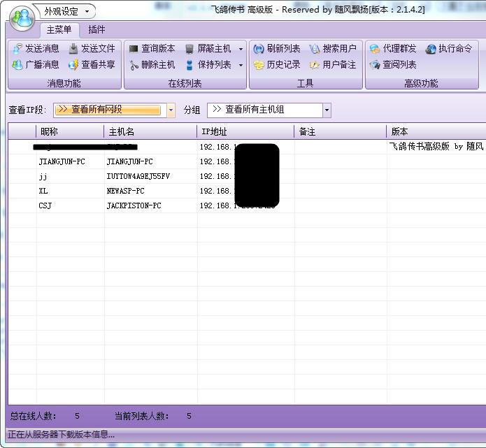
Task: Click the 在线列表 group label
Action: (185, 83)
